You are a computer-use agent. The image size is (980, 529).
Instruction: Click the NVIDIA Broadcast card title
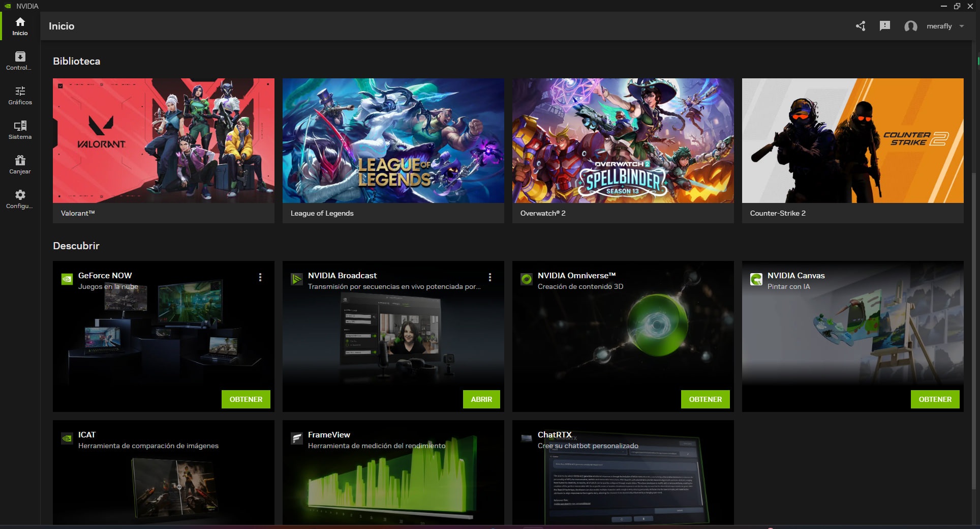[342, 275]
